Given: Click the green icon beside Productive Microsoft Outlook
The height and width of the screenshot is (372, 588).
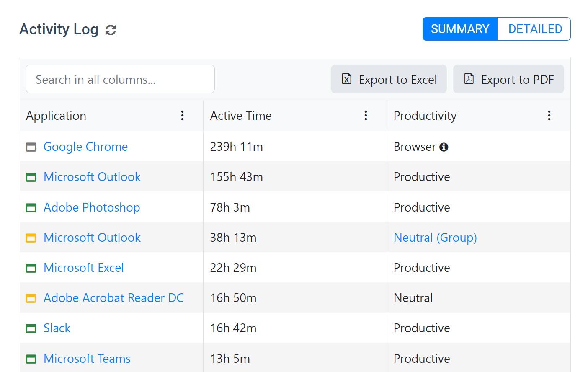Looking at the screenshot, I should pos(31,177).
